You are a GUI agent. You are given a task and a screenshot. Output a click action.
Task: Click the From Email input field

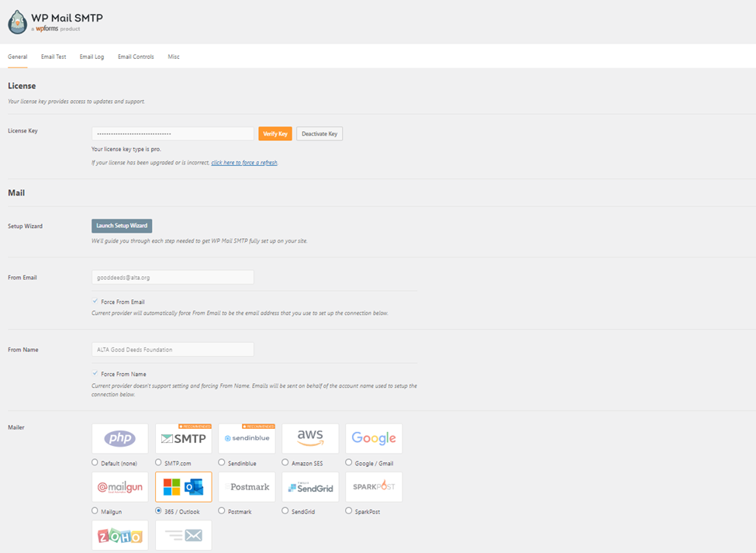[173, 277]
